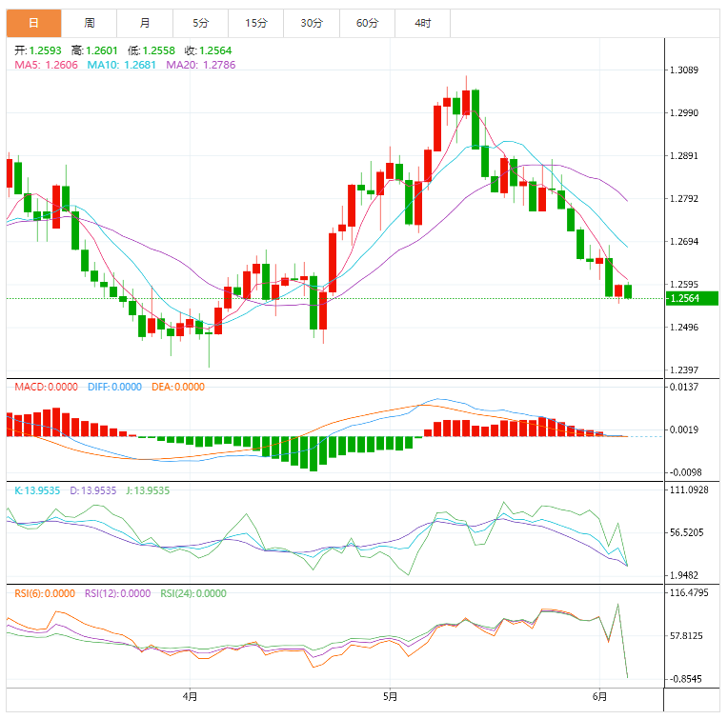This screenshot has width=728, height=719.
Task: Click the 低:1.2558 low price value
Action: 152,50
